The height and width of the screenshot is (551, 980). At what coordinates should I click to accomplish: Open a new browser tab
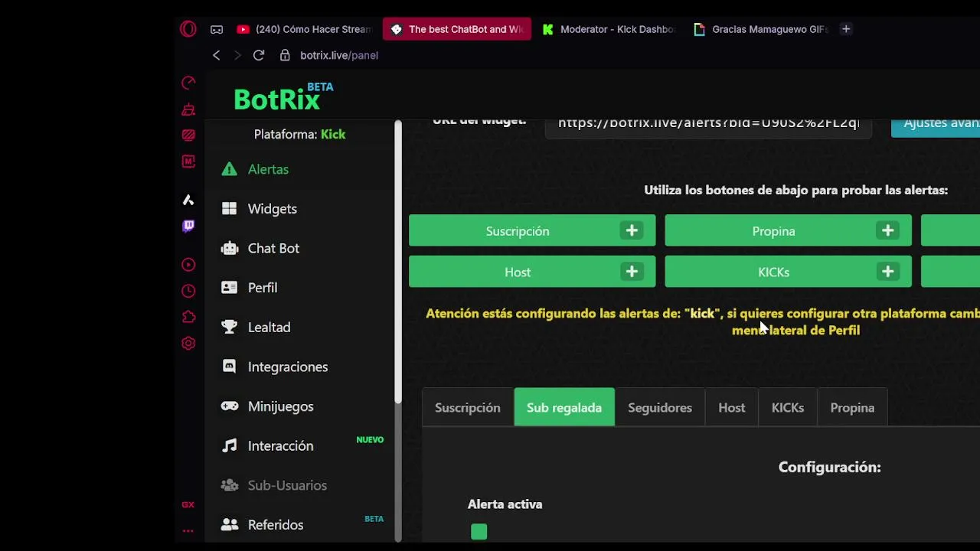click(846, 29)
